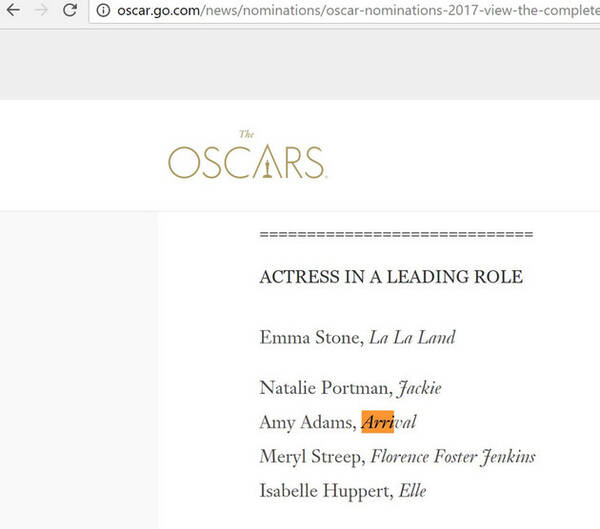600x529 pixels.
Task: Click the Meryl Streep, Florence Foster Jenkins line
Action: (398, 456)
